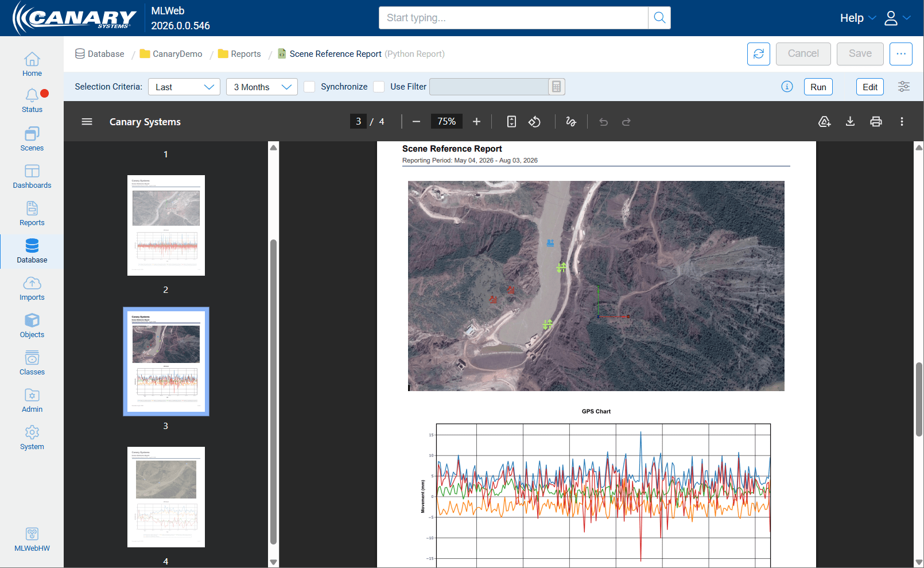Click the Scene Reference Report breadcrumb title

(336, 54)
